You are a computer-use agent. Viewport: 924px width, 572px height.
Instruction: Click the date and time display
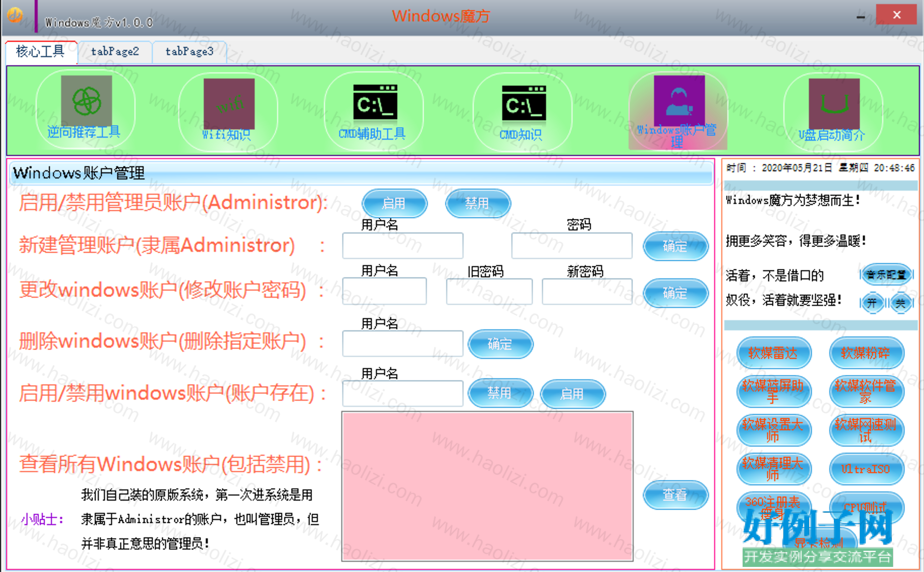pyautogui.click(x=821, y=168)
